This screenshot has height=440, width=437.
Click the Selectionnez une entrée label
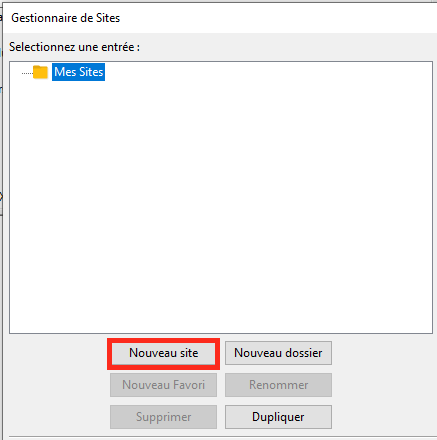(x=74, y=47)
